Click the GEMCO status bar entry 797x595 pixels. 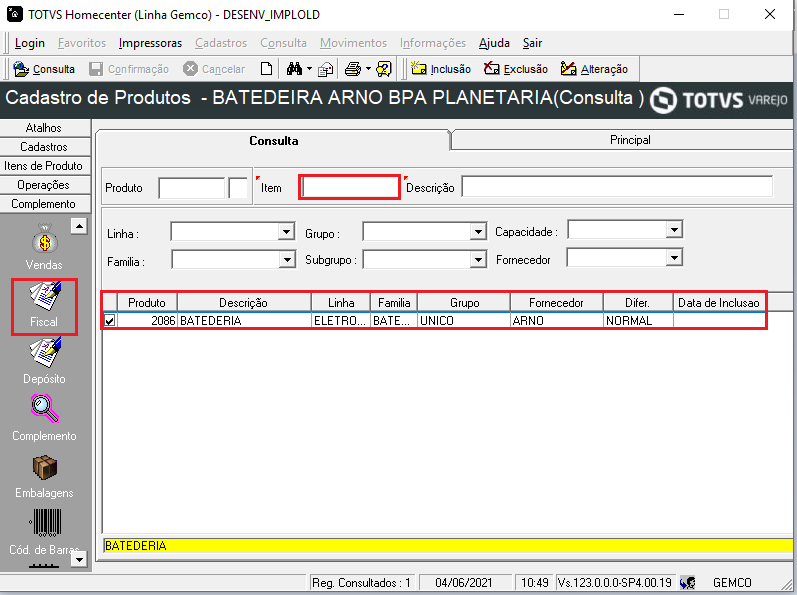(x=732, y=583)
